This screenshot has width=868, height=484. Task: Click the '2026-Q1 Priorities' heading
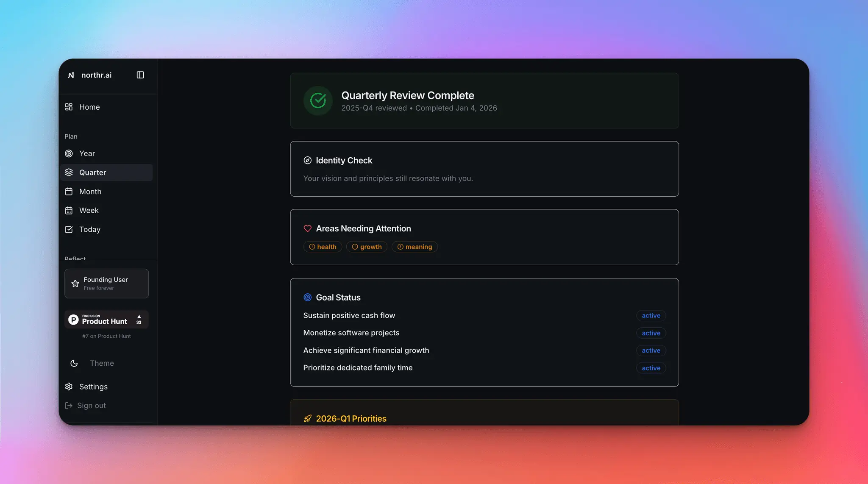(351, 419)
